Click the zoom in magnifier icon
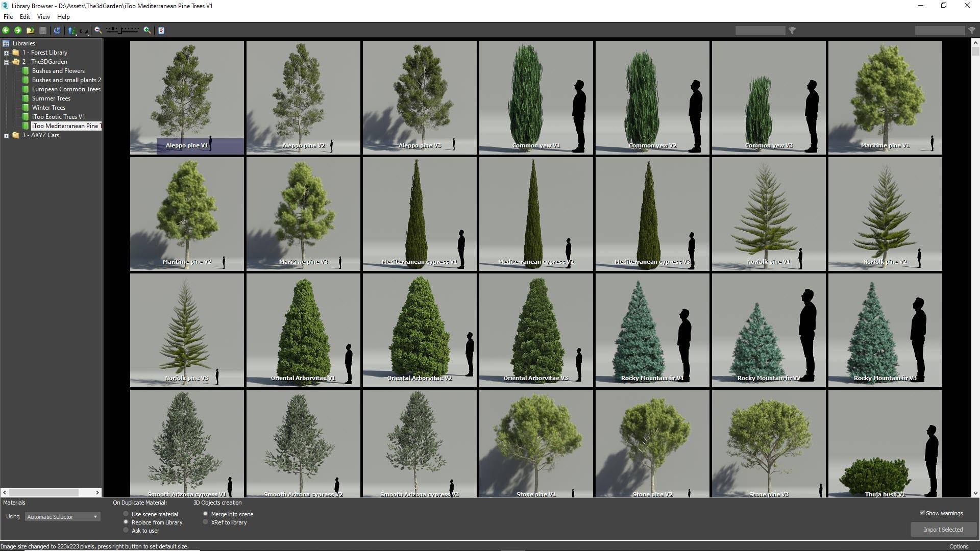Image resolution: width=980 pixels, height=551 pixels. tap(147, 31)
